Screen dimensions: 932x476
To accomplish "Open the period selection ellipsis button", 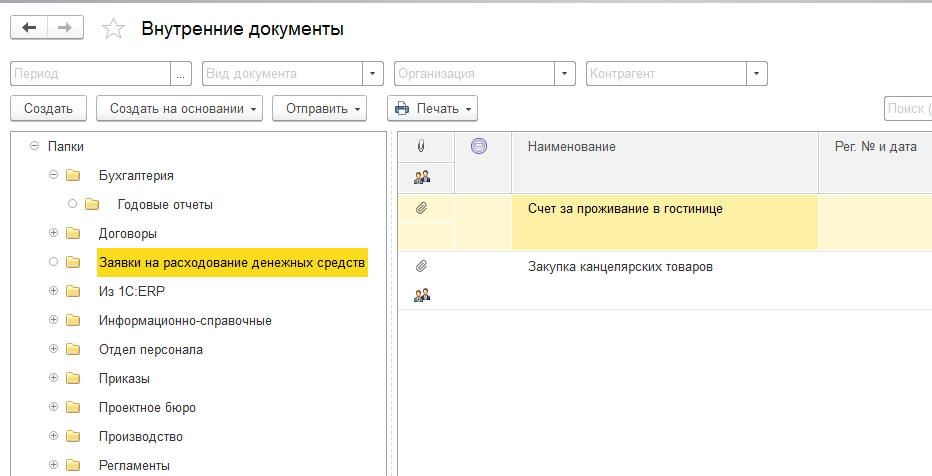I will coord(181,74).
